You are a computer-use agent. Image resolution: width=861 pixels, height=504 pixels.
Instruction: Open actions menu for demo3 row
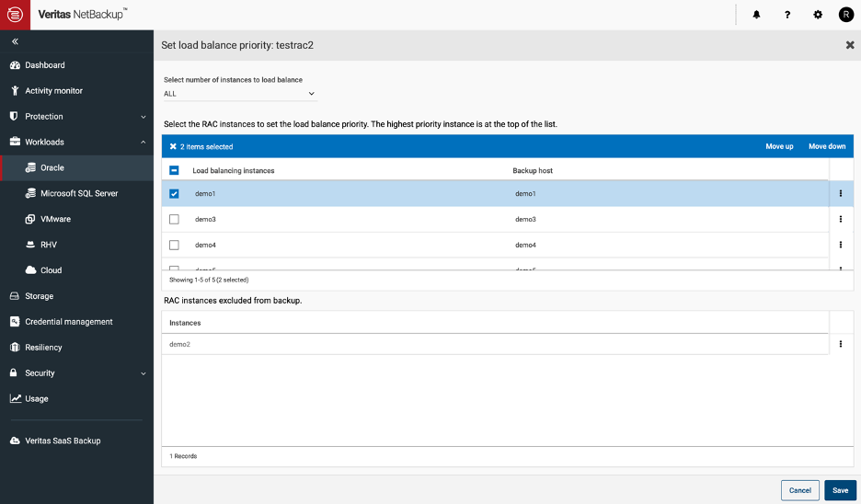pyautogui.click(x=840, y=219)
